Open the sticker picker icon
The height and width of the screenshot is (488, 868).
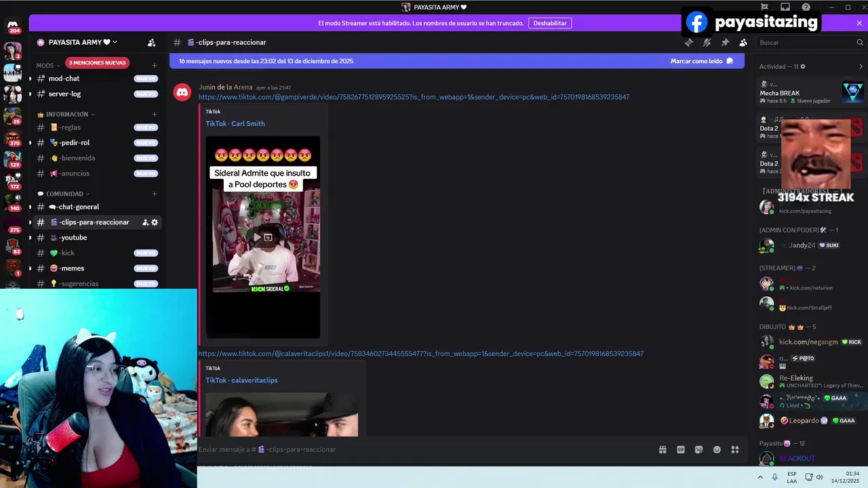(698, 449)
